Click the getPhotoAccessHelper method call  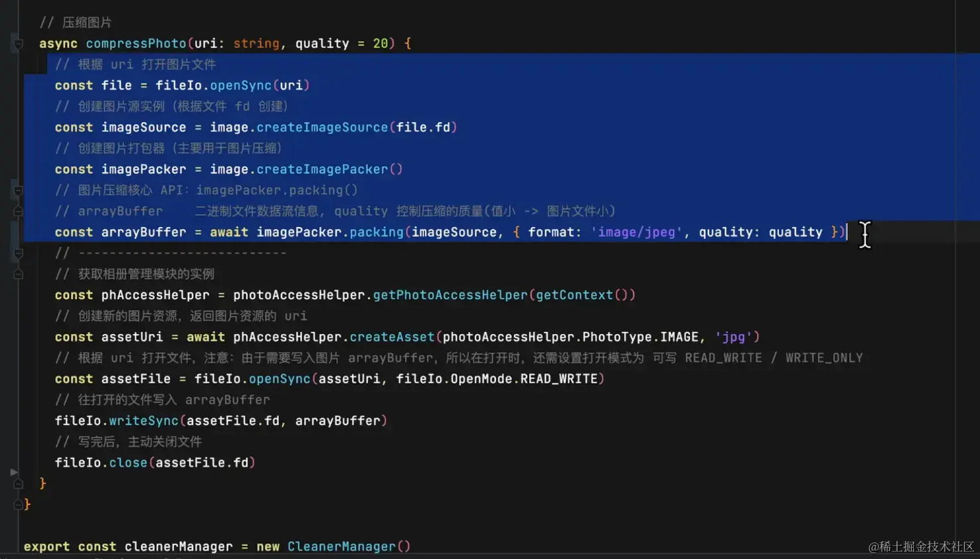[x=450, y=295]
